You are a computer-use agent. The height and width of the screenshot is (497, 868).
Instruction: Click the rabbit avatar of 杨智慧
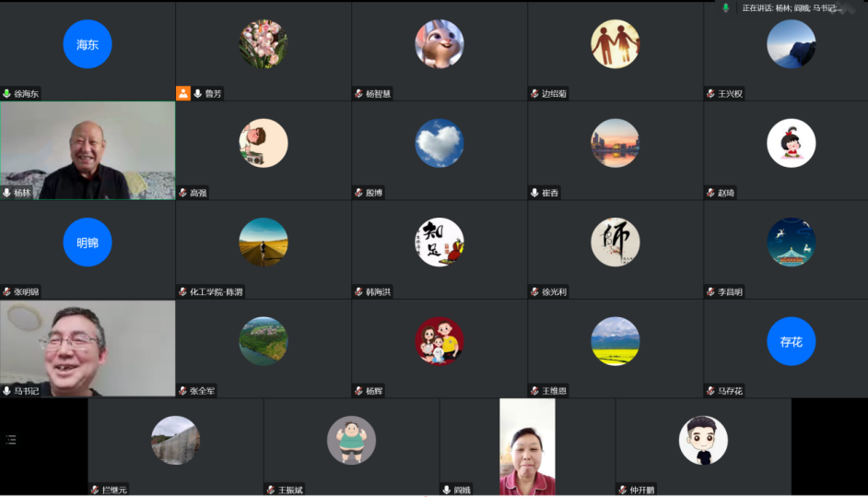[440, 44]
